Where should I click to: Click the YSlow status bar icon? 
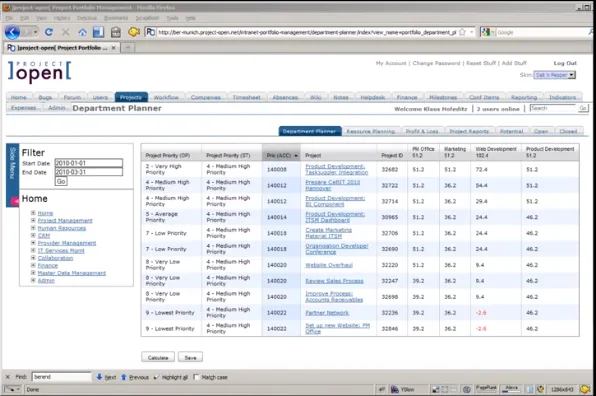coord(395,389)
